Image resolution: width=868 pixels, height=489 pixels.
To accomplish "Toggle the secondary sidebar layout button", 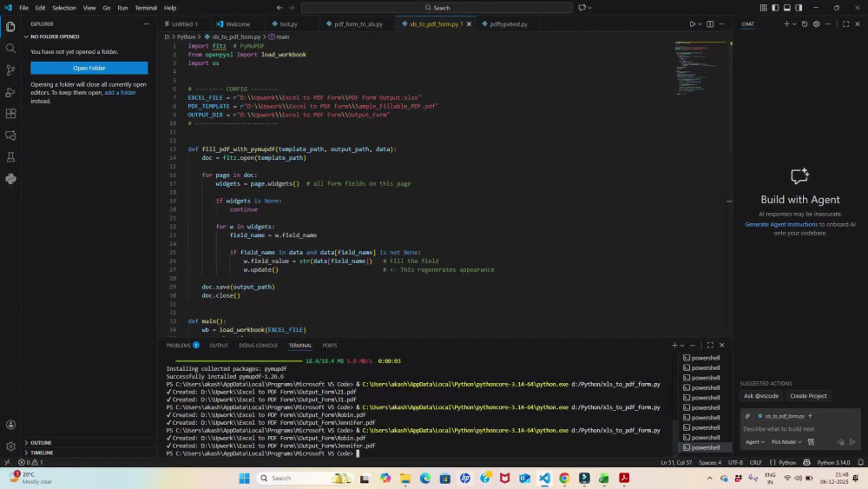I will (799, 8).
